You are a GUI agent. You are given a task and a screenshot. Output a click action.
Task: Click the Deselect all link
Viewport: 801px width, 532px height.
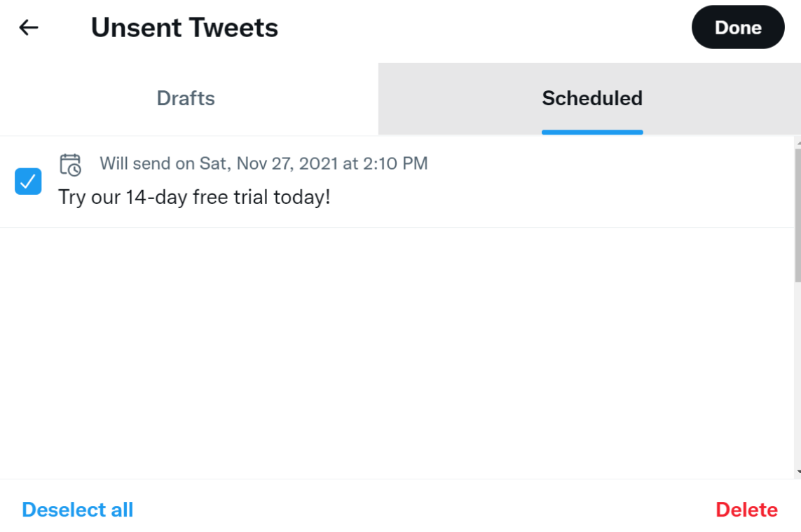(x=77, y=510)
